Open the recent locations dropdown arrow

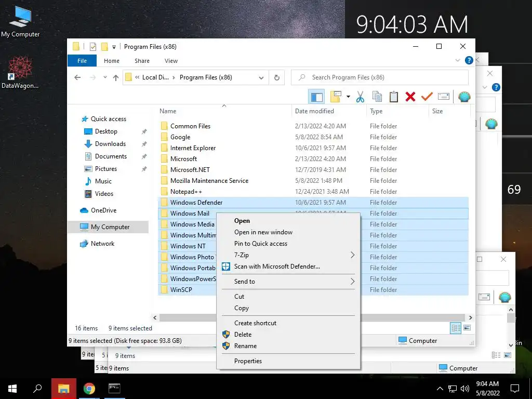[x=105, y=77]
